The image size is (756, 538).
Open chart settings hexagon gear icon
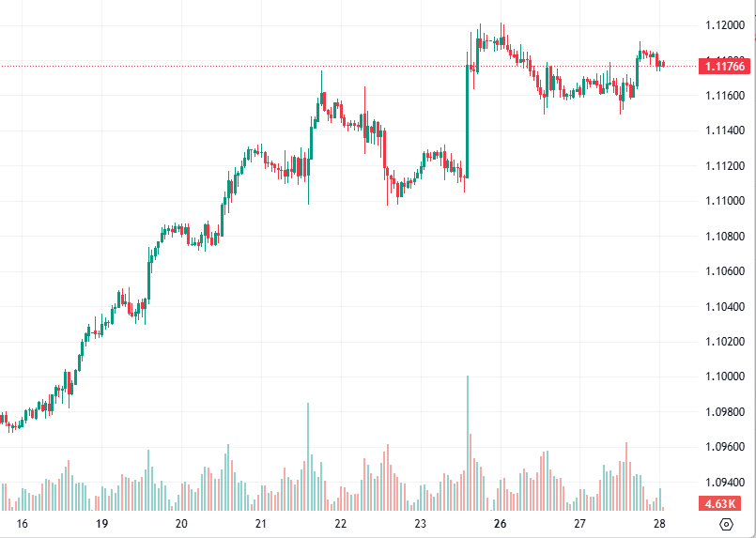click(726, 524)
